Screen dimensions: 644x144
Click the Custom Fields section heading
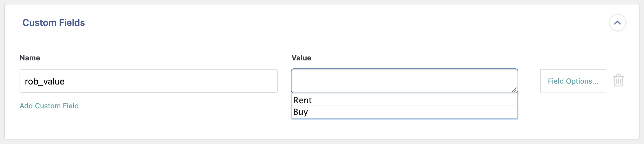[54, 23]
